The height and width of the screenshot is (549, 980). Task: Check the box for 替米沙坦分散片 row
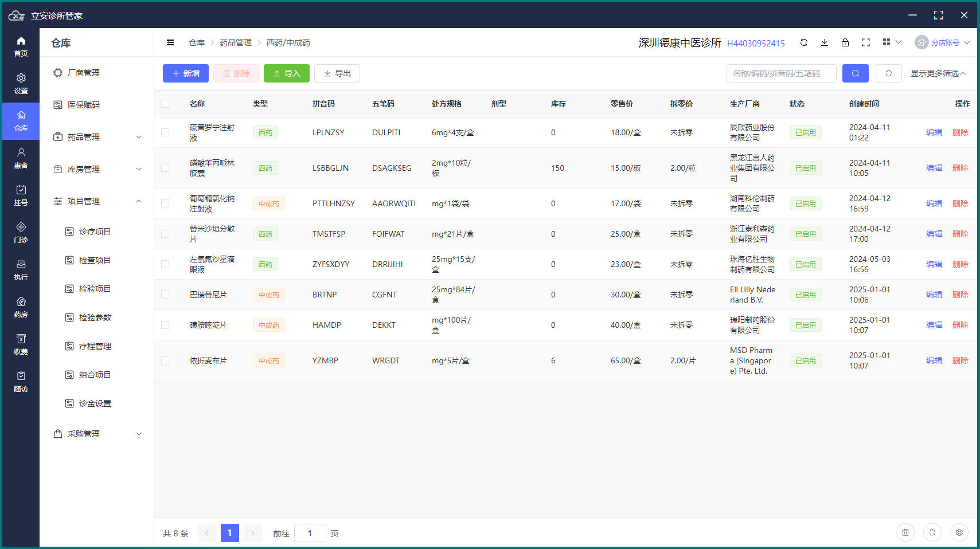[165, 234]
